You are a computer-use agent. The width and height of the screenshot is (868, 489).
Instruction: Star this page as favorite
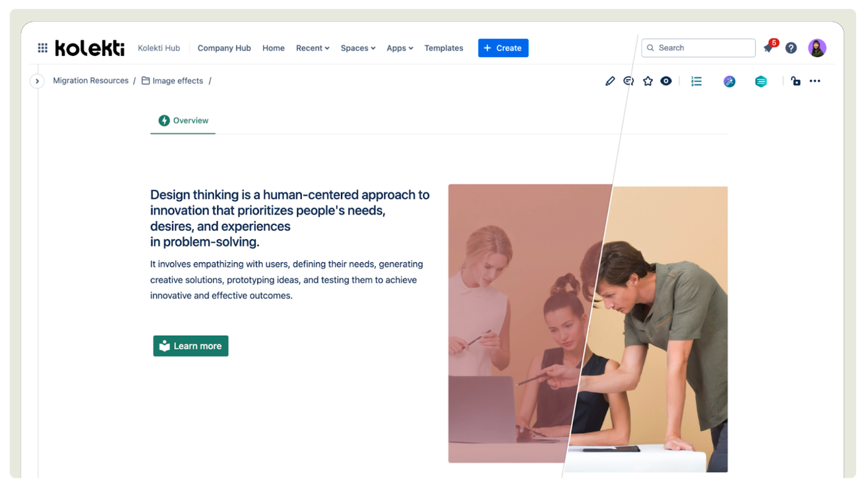648,81
